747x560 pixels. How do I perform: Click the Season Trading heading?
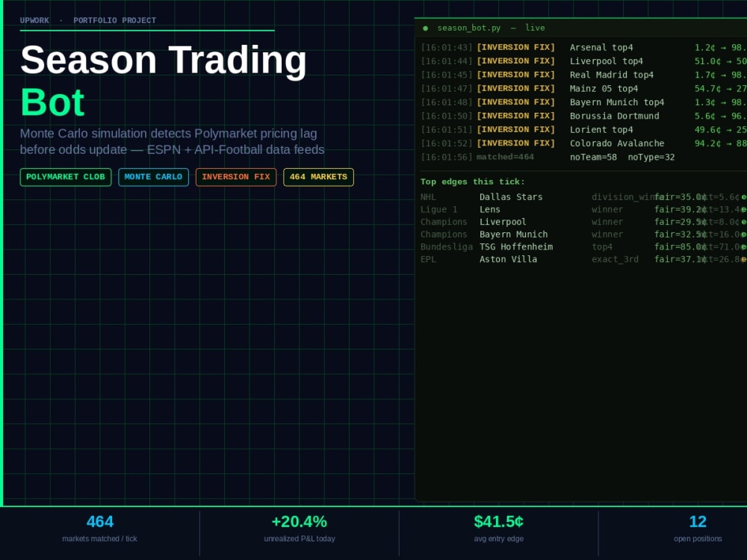coord(164,60)
